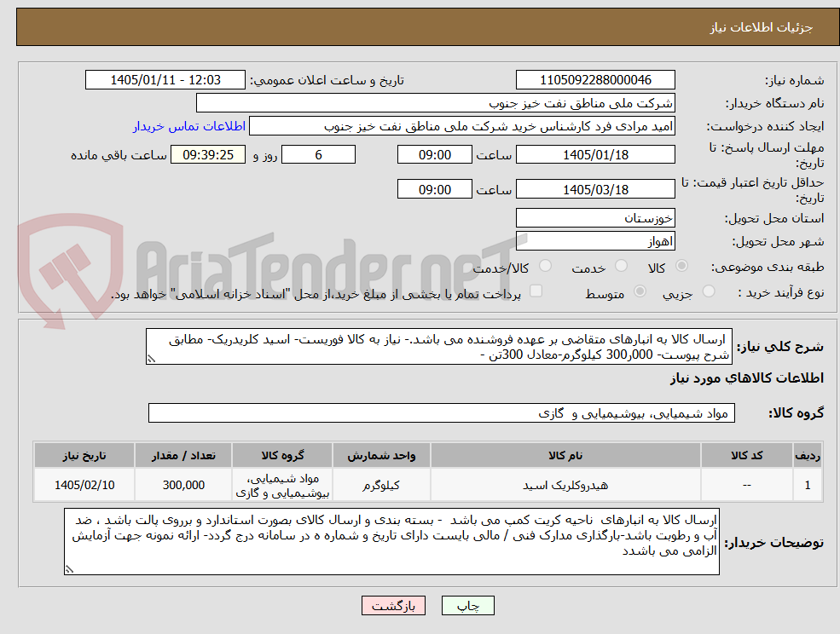
Task: Click the price validity date 1405/03/18
Action: (x=595, y=189)
